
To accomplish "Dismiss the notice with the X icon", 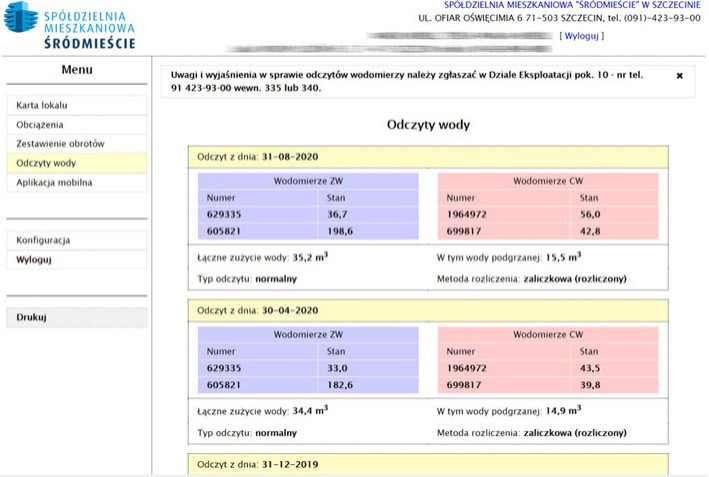I will [x=679, y=76].
